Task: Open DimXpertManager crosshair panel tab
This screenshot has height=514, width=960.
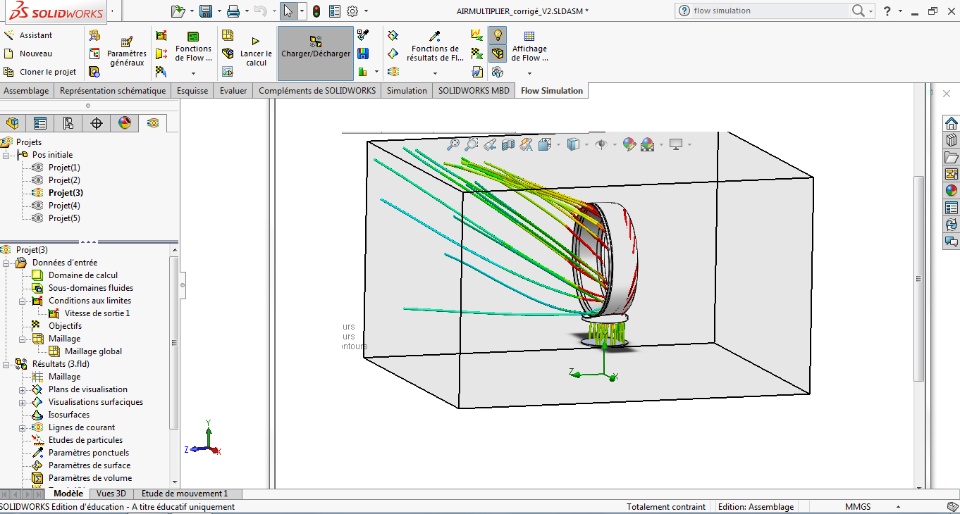Action: pyautogui.click(x=97, y=123)
